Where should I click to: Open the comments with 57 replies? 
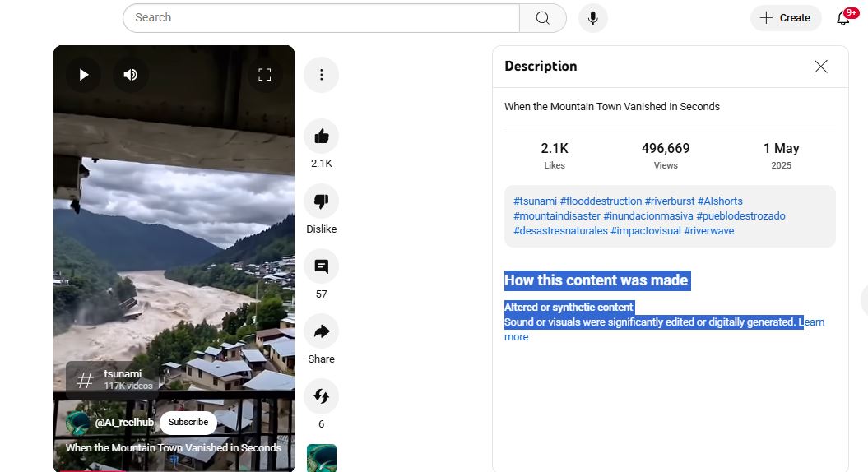pyautogui.click(x=321, y=266)
